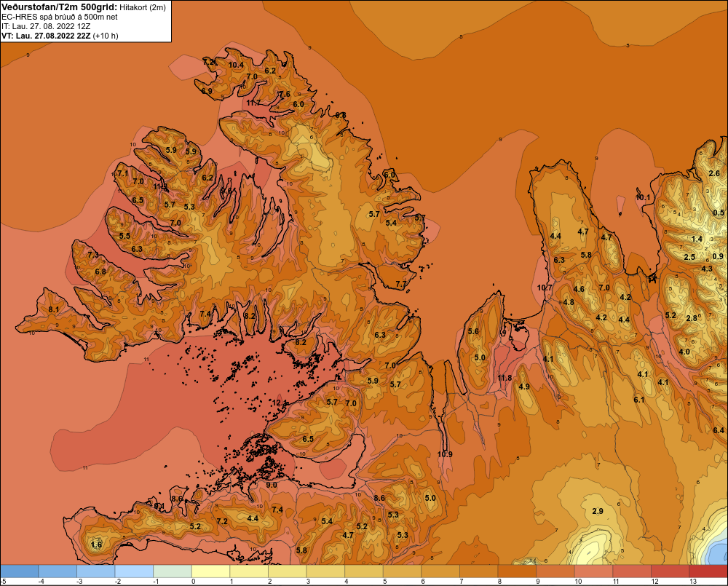Click temperature value 4.0 on the map
The height and width of the screenshot is (586, 728).
pos(684,352)
